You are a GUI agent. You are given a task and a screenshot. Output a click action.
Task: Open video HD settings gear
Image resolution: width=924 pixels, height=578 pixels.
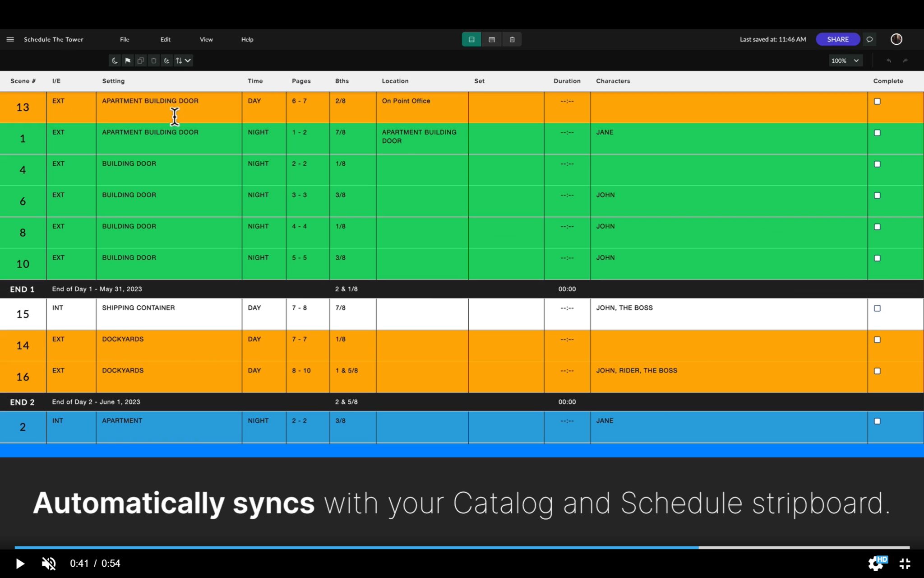tap(876, 563)
